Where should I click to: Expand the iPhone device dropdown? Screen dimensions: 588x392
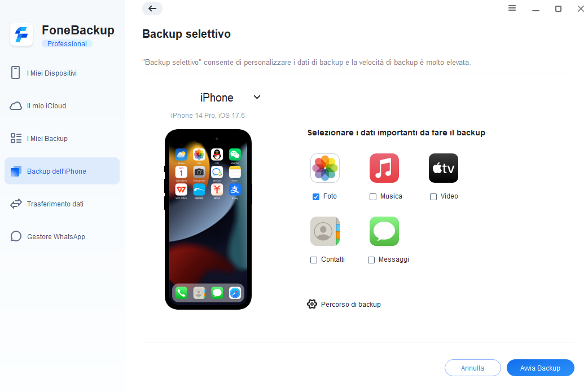(x=257, y=97)
